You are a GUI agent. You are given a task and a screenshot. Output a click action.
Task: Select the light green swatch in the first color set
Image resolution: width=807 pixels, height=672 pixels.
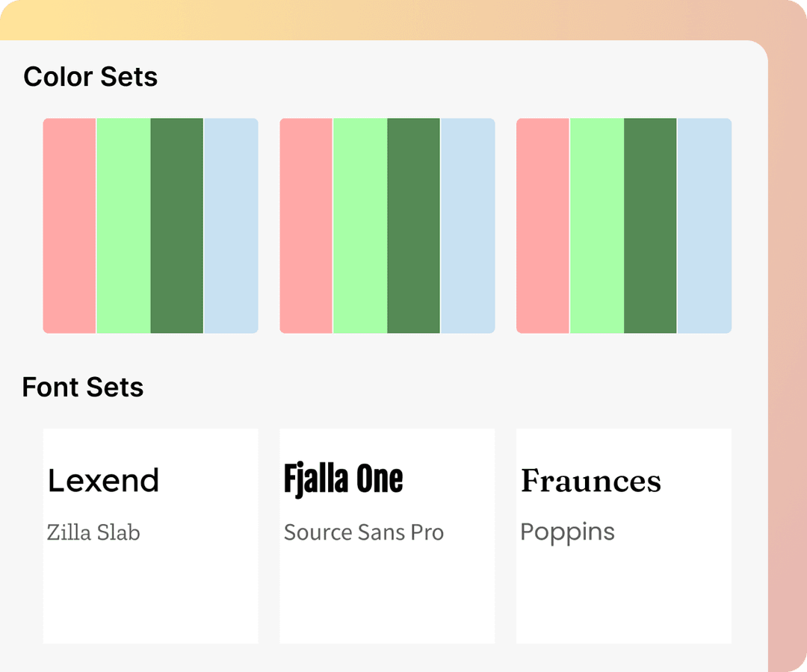123,225
